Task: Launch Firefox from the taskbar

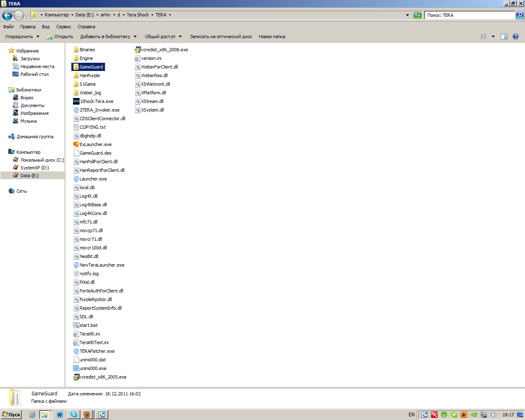Action: click(87, 415)
